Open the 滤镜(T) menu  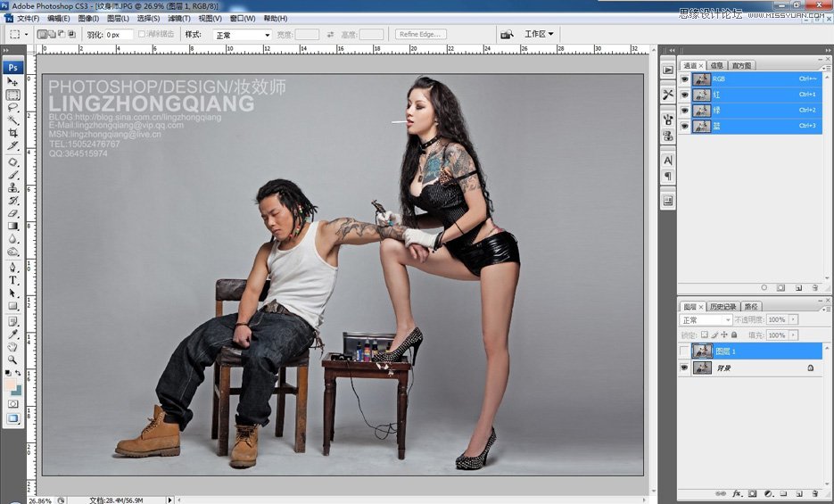point(179,18)
